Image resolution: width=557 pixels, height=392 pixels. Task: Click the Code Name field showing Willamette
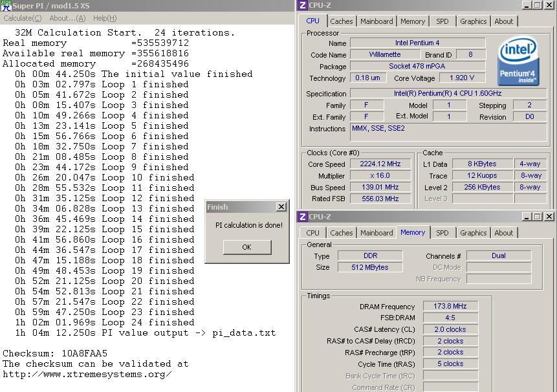point(385,54)
